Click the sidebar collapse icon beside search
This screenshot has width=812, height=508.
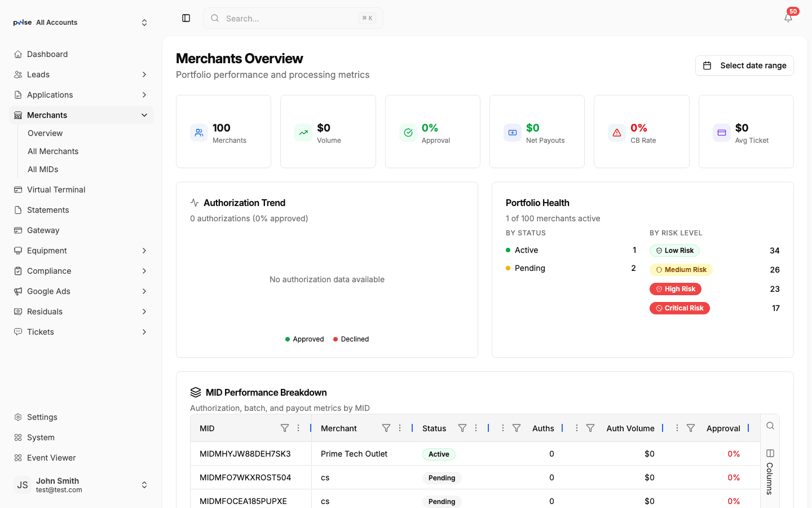point(186,17)
